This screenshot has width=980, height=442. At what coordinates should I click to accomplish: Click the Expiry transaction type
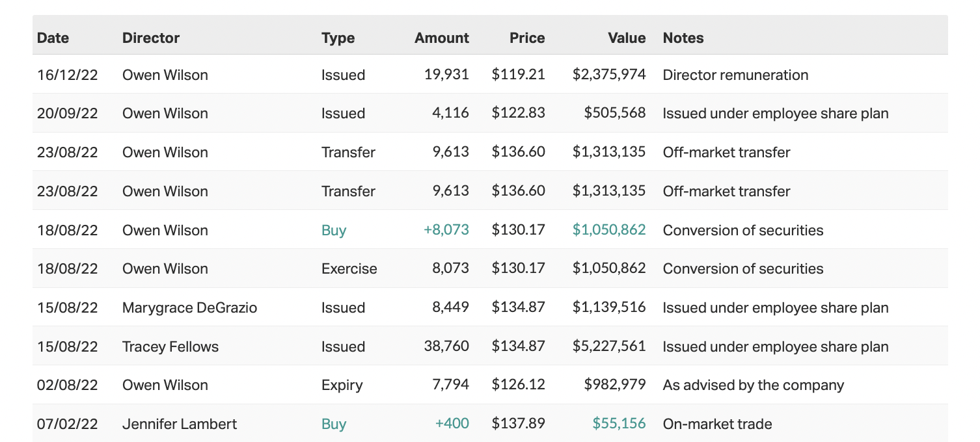click(x=342, y=385)
